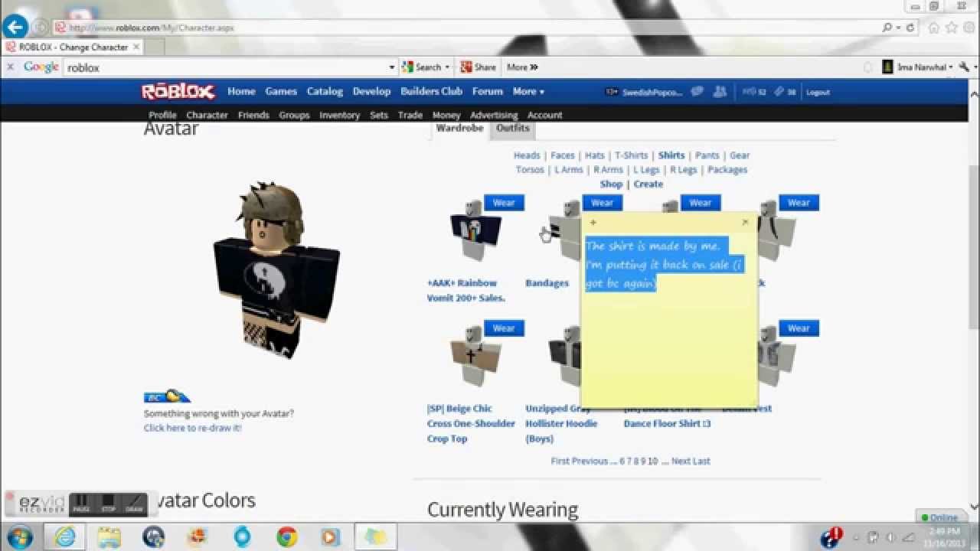Click the Tickets balance icon showing 38
The height and width of the screenshot is (551, 980).
[x=779, y=92]
